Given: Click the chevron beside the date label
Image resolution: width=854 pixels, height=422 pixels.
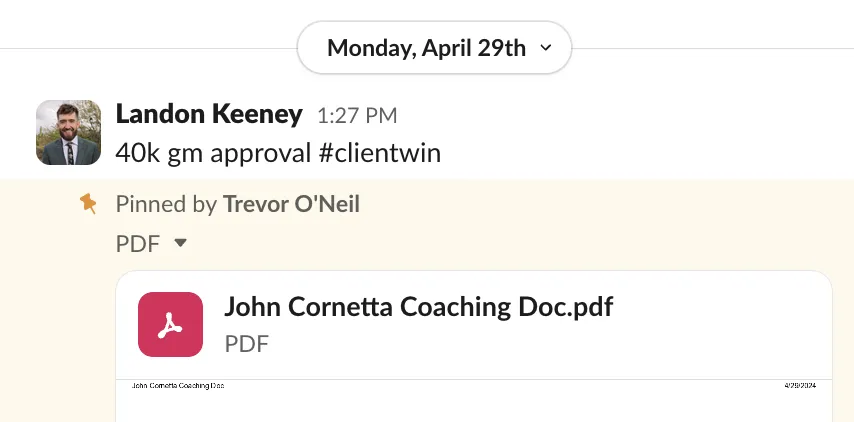Looking at the screenshot, I should [x=545, y=48].
